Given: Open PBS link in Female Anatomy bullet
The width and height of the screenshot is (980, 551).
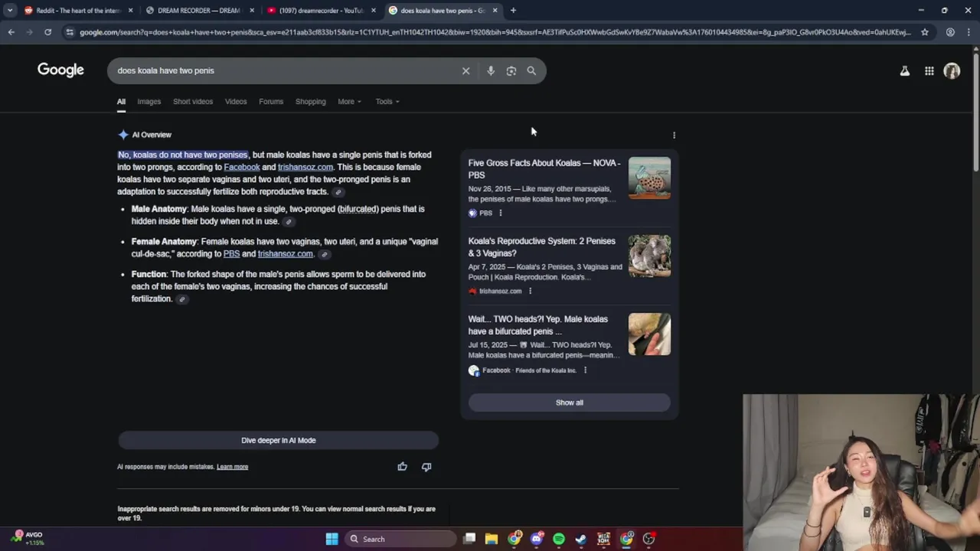Looking at the screenshot, I should click(231, 254).
